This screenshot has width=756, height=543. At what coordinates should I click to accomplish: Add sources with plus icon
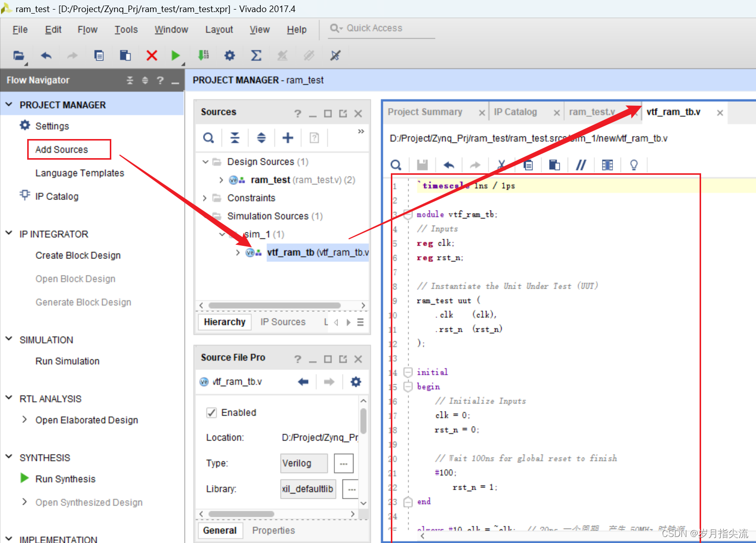288,138
